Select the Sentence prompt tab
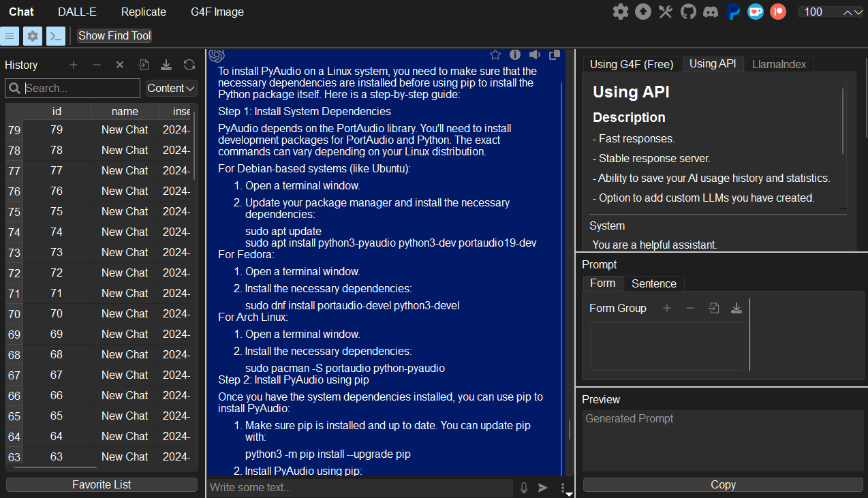868x498 pixels. point(654,283)
